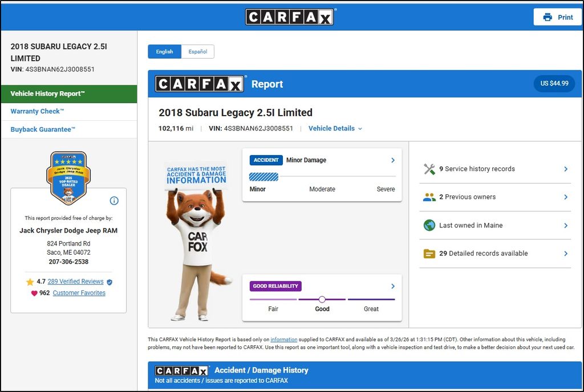The width and height of the screenshot is (584, 392).
Task: Click the reliability rating slider marker
Action: tap(322, 299)
